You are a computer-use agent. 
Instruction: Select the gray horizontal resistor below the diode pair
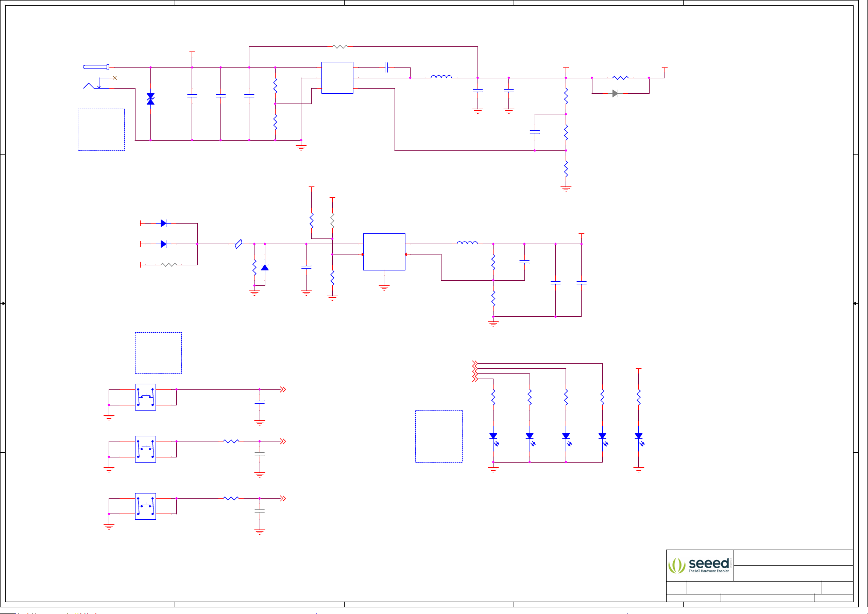click(168, 265)
